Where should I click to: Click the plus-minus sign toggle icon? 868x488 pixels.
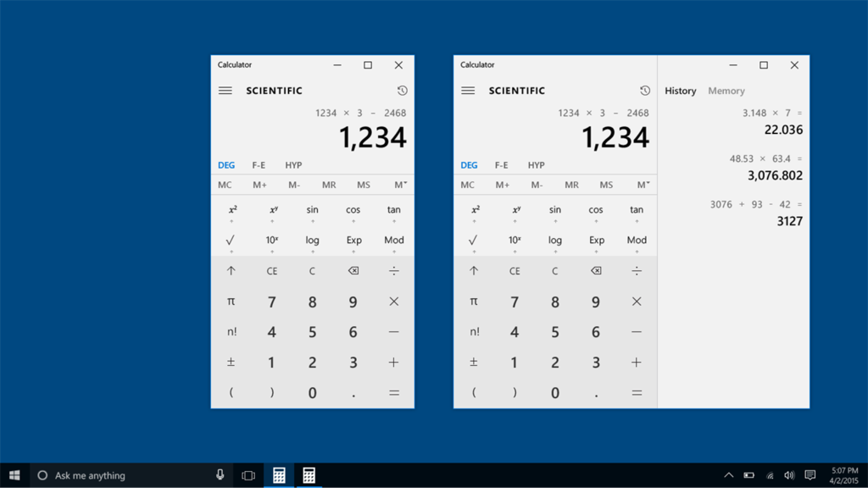[x=231, y=362]
